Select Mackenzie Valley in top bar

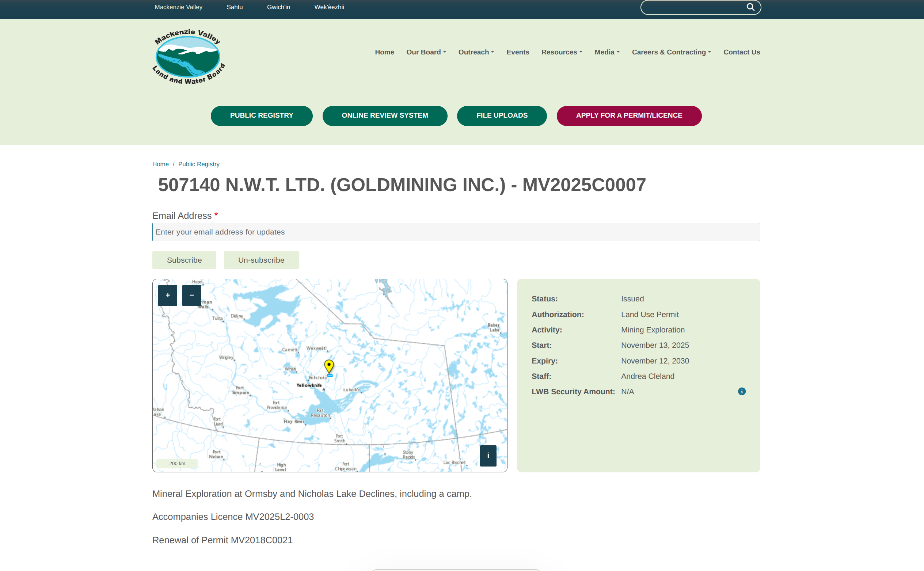[178, 7]
